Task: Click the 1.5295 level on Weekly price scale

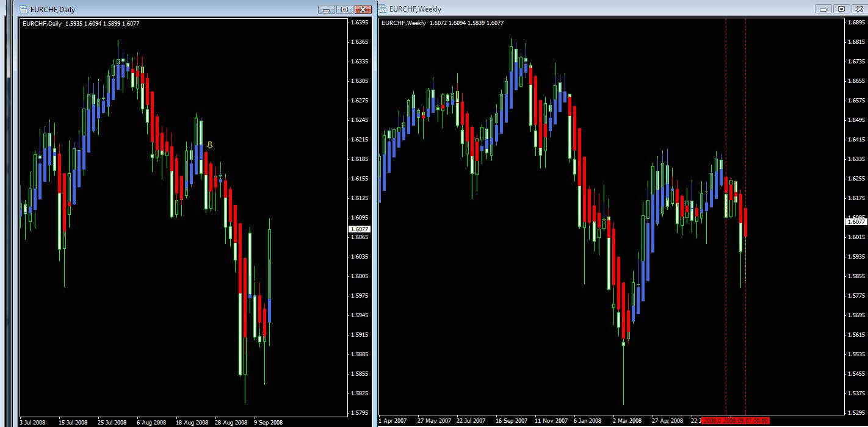Action: [858, 413]
